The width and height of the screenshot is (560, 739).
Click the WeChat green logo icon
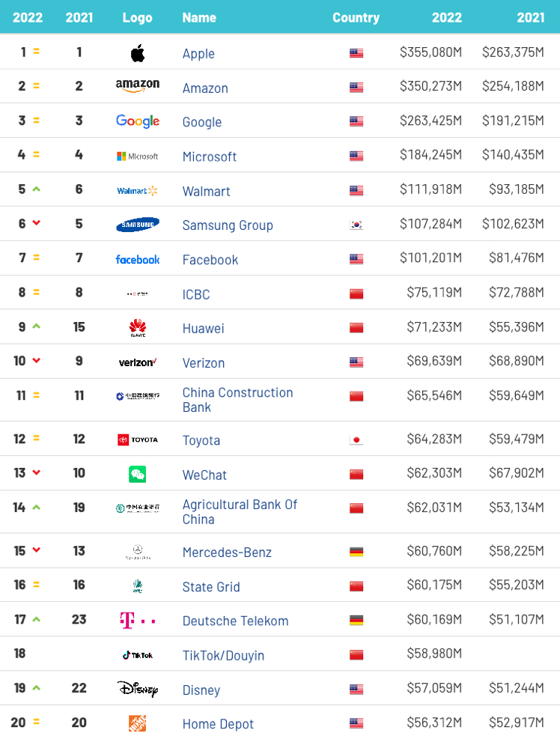138,474
